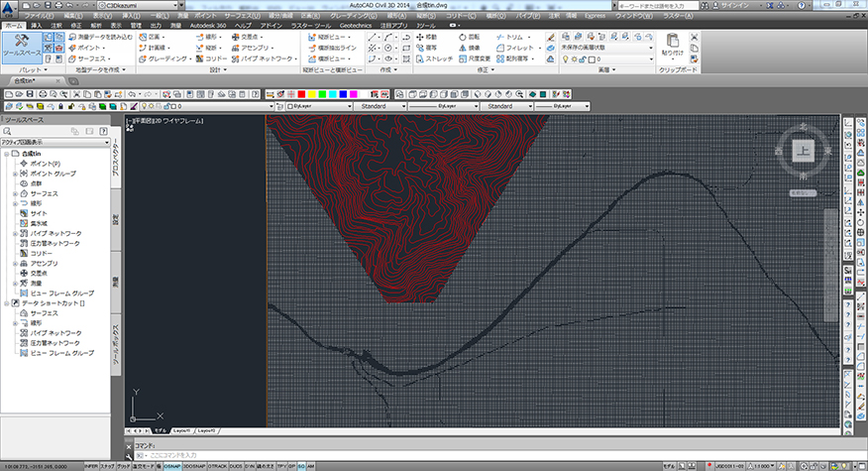The height and width of the screenshot is (471, 868).
Task: Click the keyword search input field
Action: tap(657, 6)
